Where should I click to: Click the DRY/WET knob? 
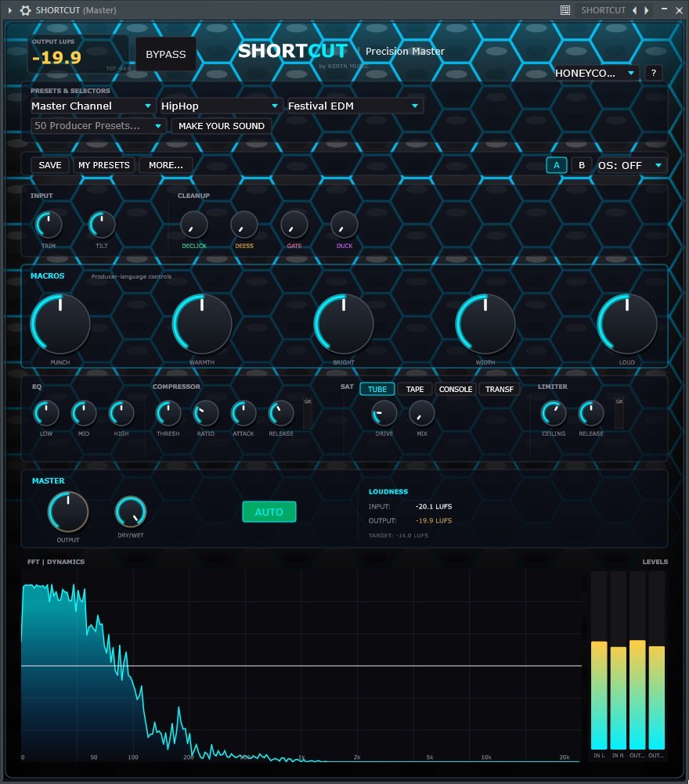131,512
